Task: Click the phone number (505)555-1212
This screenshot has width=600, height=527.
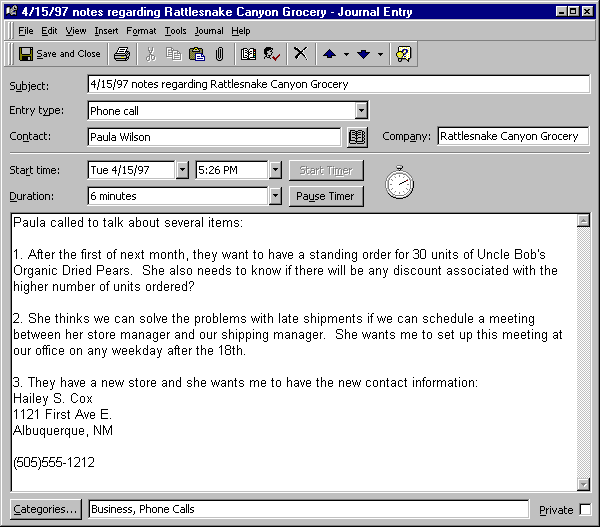Action: 54,462
